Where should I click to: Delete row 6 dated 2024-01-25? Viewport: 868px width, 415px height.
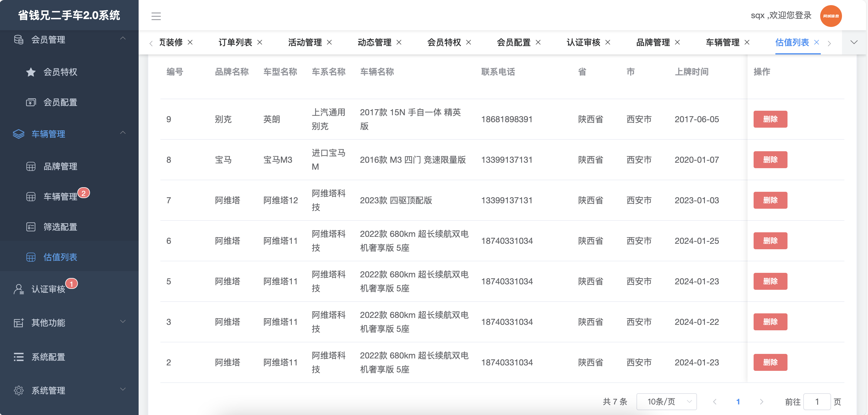pos(770,241)
